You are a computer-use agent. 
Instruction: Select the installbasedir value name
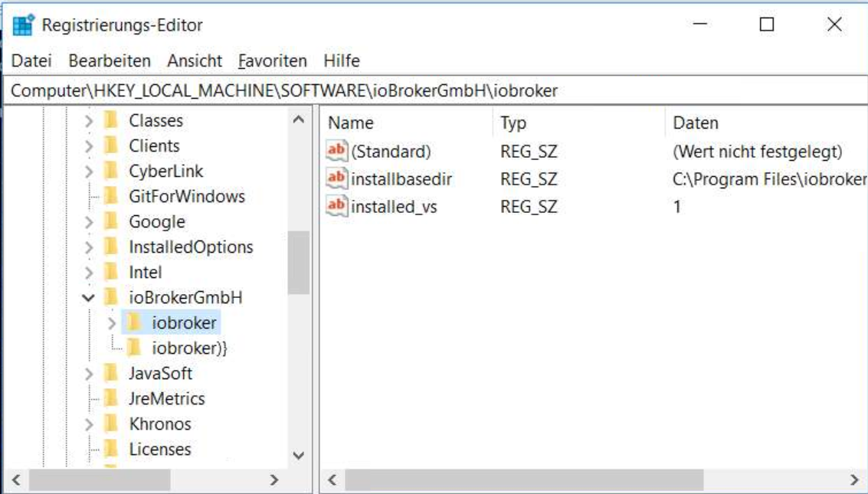pos(401,178)
